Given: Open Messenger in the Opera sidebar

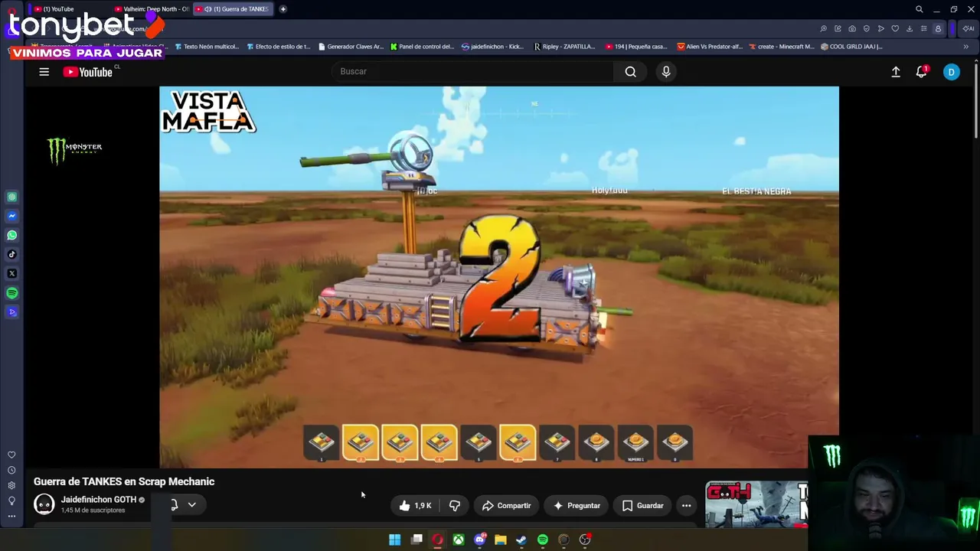Looking at the screenshot, I should (11, 217).
